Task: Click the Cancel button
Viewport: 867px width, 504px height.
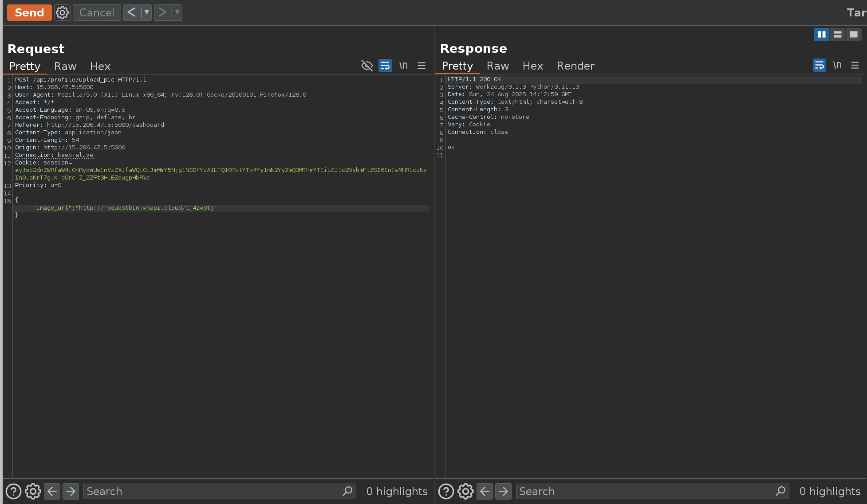Action: point(97,12)
